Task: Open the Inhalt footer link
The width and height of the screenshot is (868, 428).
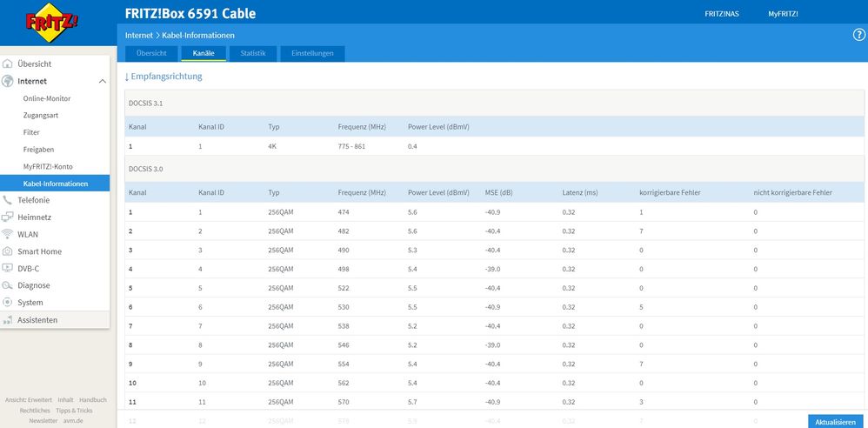Action: coord(65,400)
